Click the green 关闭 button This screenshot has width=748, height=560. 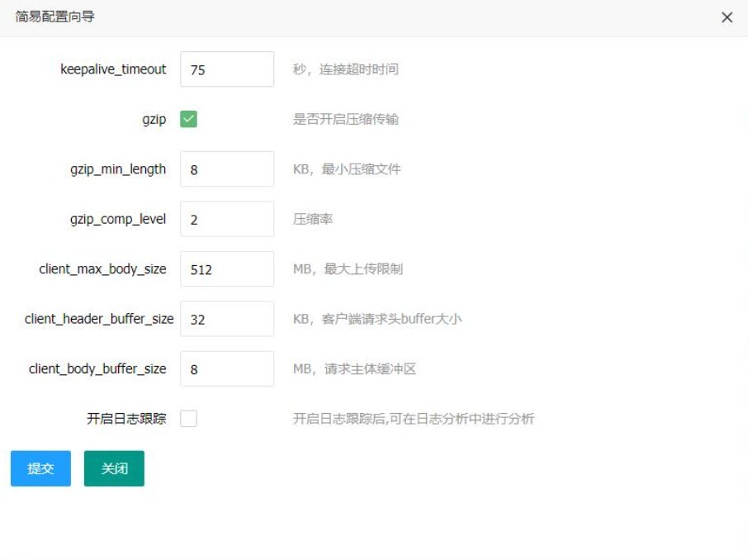pos(114,468)
